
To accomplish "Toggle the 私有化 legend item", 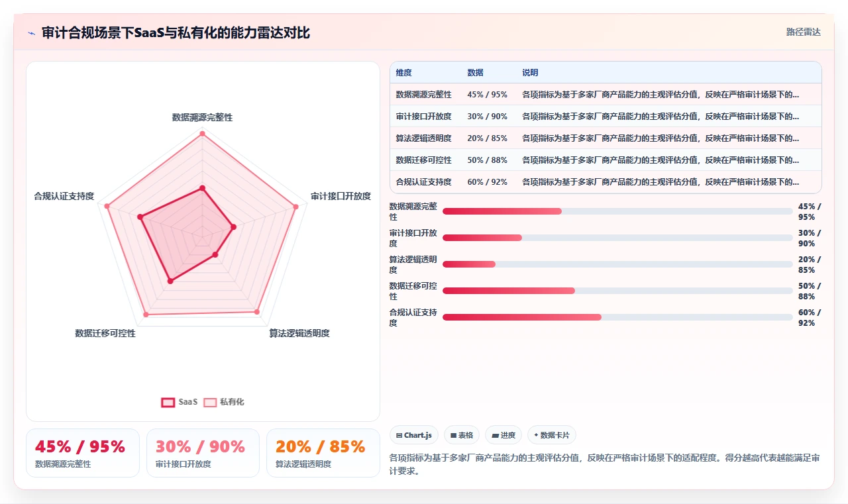I will (224, 402).
